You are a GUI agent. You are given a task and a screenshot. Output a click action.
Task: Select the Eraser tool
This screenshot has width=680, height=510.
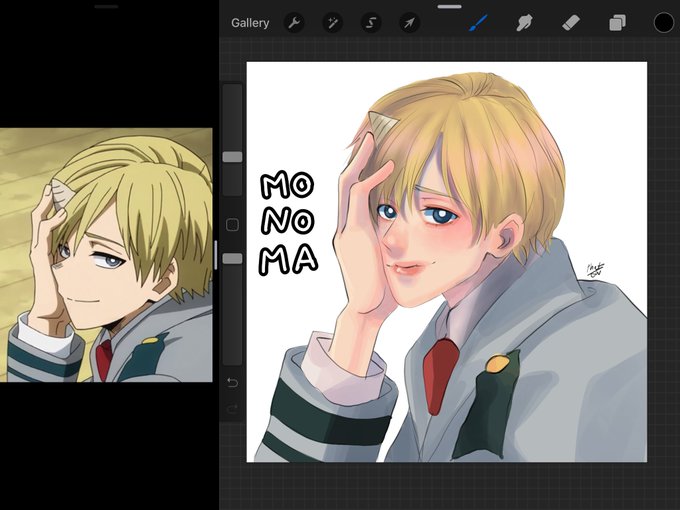(571, 23)
